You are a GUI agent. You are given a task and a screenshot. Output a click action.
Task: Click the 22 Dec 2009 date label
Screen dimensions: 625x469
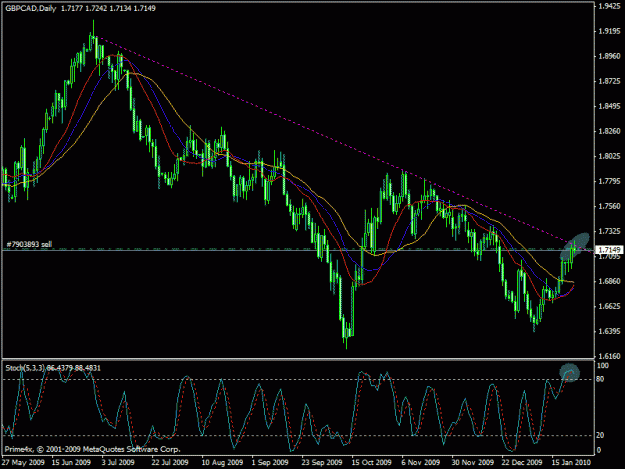(522, 463)
